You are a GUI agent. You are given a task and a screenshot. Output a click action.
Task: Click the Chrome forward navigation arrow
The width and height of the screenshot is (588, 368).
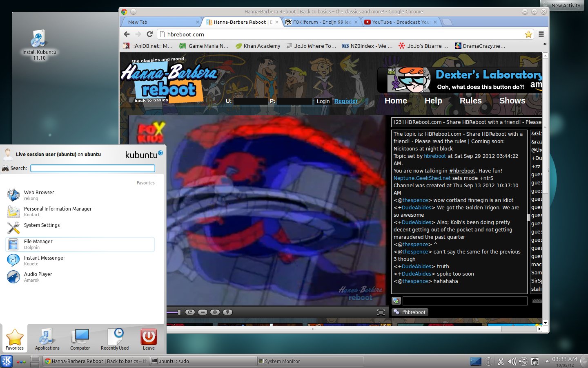coord(138,34)
